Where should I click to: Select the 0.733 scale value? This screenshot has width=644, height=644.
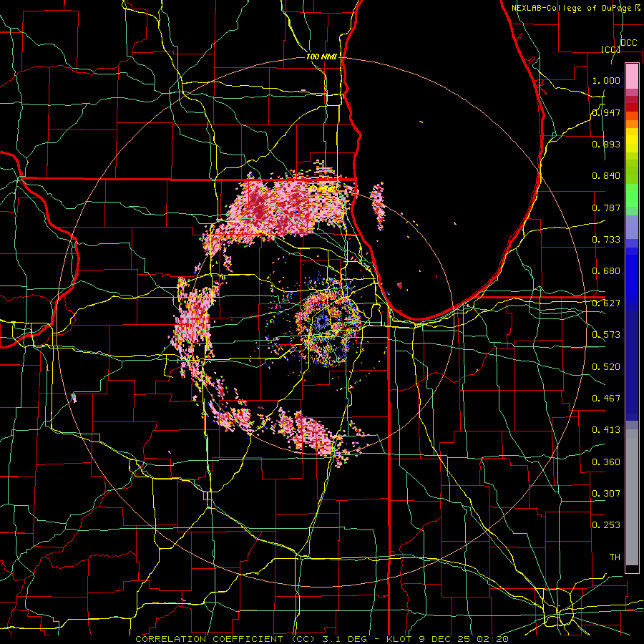[x=606, y=240]
